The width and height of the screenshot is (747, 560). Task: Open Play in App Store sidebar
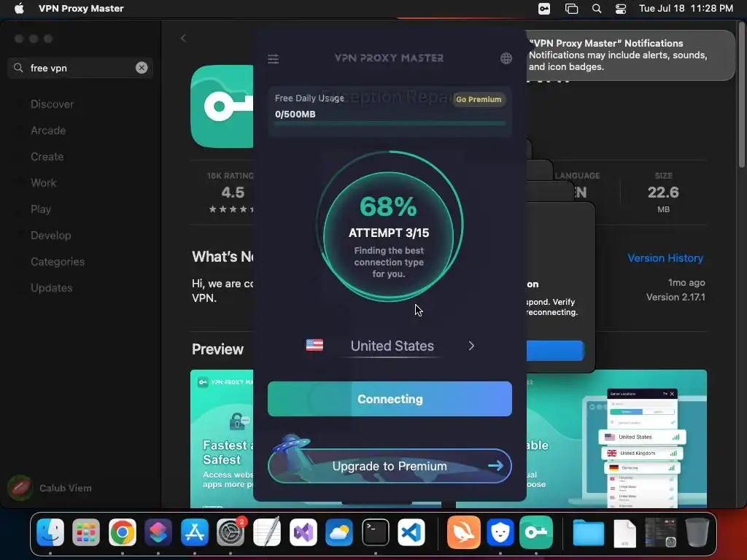point(41,209)
